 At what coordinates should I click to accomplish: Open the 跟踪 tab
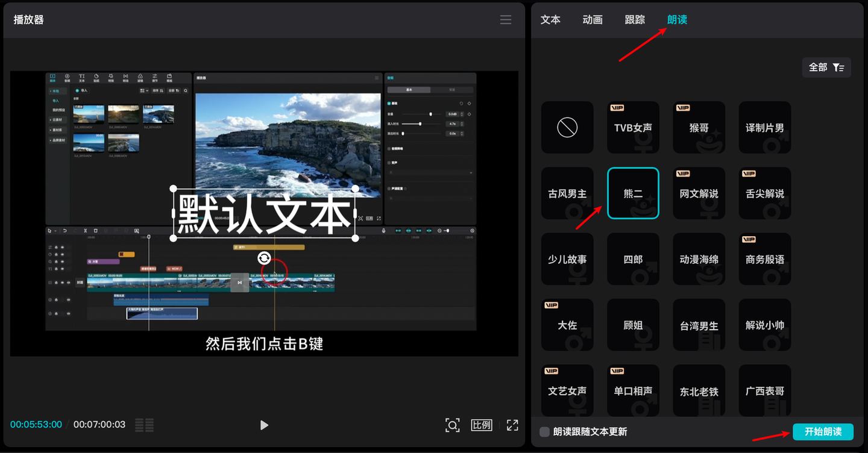coord(635,20)
